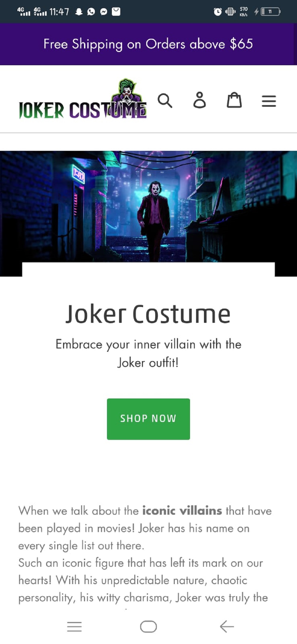Tap the alarm clock status icon
Viewport: 297px width, 644px height.
tap(217, 12)
